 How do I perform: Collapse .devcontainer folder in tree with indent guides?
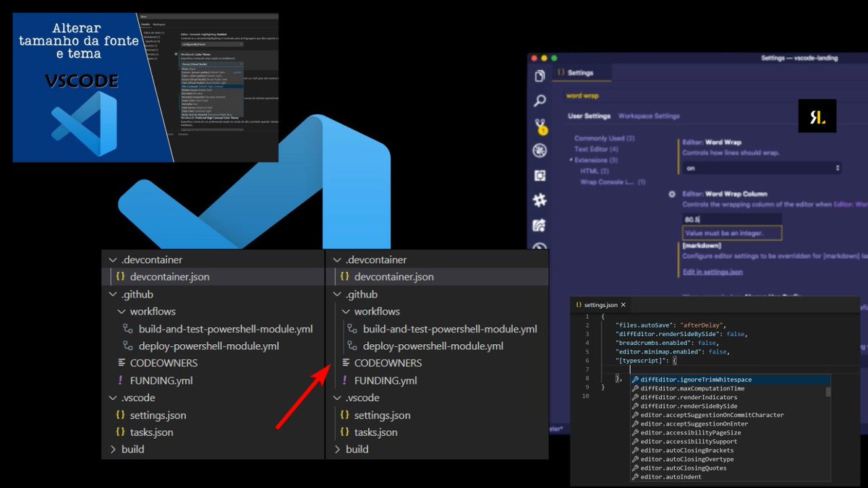point(336,260)
